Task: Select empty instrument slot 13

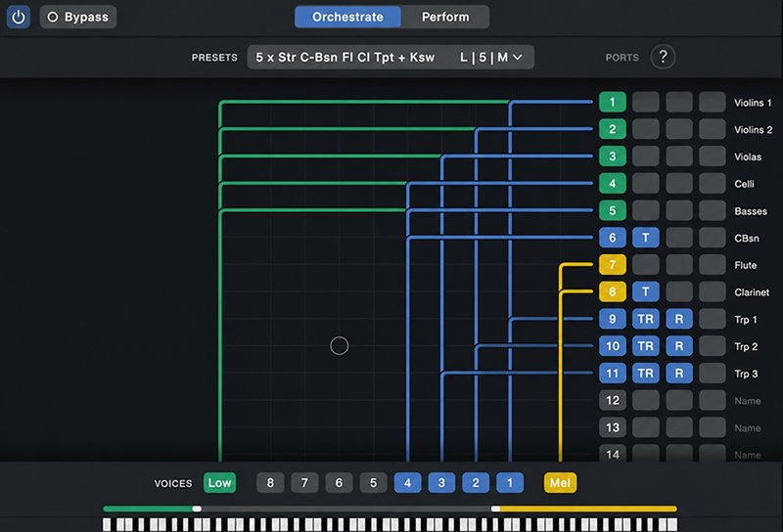Action: pyautogui.click(x=613, y=427)
